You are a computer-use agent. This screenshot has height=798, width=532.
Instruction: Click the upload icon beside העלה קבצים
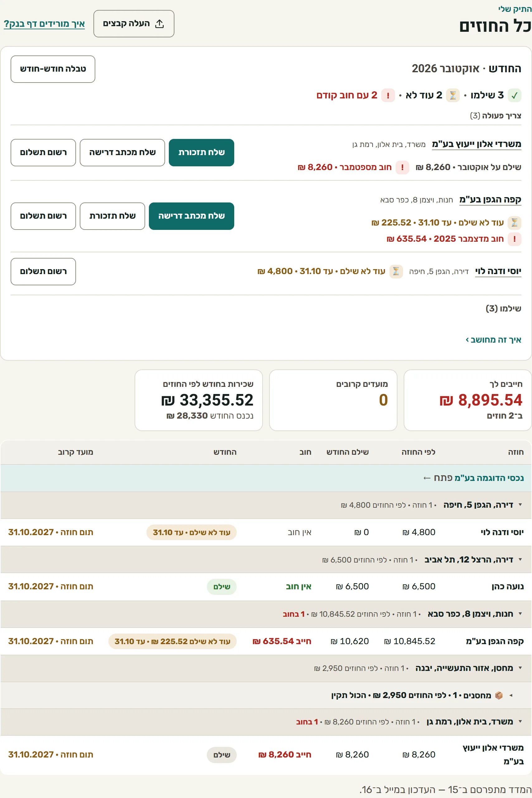point(159,24)
